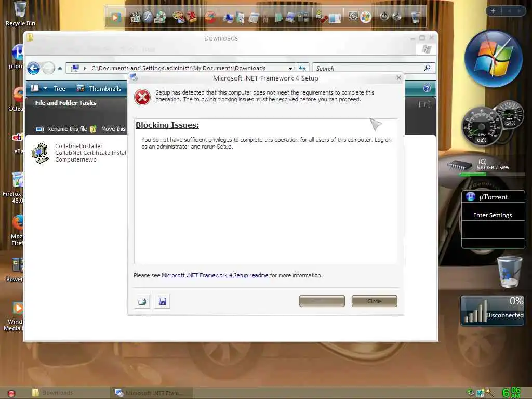Select the CollabnetInstaller file icon
The image size is (532, 399).
tap(40, 153)
